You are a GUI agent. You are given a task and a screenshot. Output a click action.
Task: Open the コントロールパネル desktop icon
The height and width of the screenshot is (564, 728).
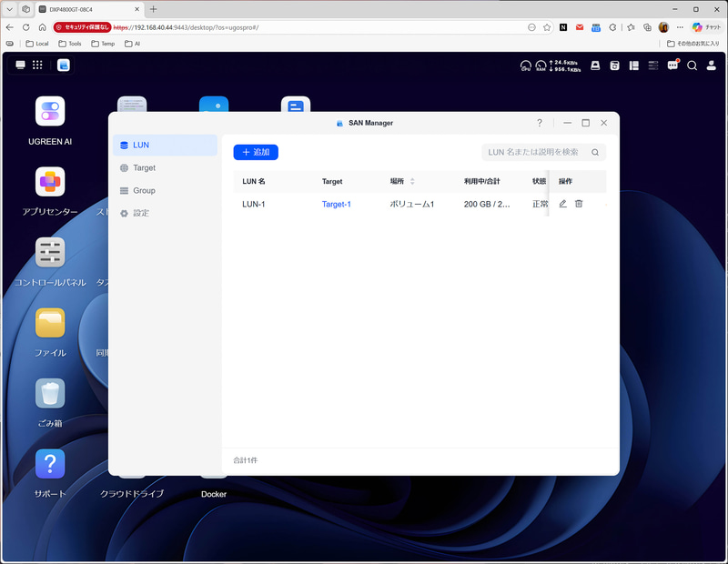click(x=50, y=252)
